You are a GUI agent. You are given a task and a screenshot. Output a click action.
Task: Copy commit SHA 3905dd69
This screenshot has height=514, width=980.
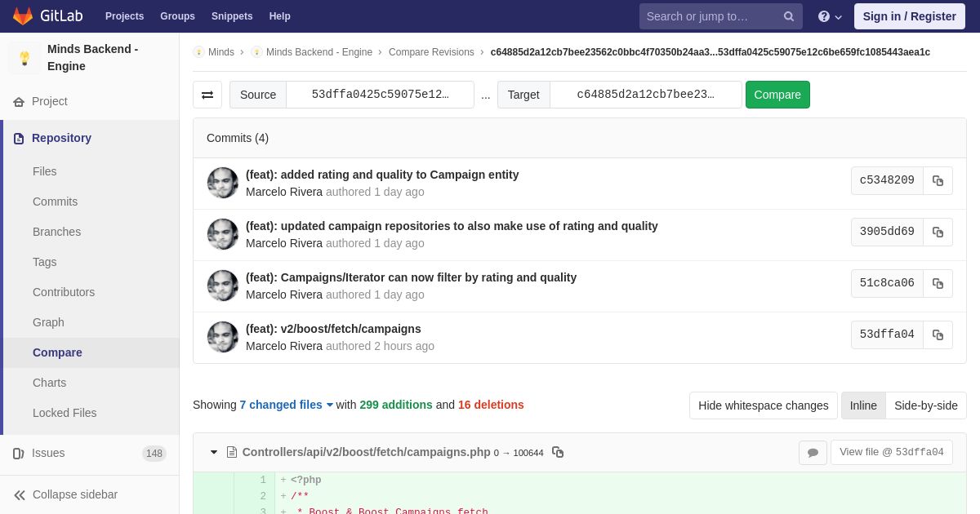click(938, 232)
